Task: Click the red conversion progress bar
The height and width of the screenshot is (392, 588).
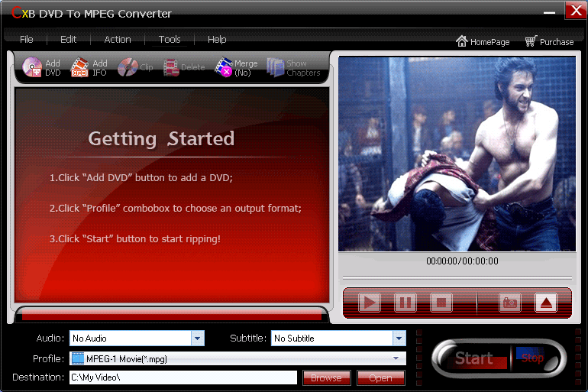Action: 172,315
